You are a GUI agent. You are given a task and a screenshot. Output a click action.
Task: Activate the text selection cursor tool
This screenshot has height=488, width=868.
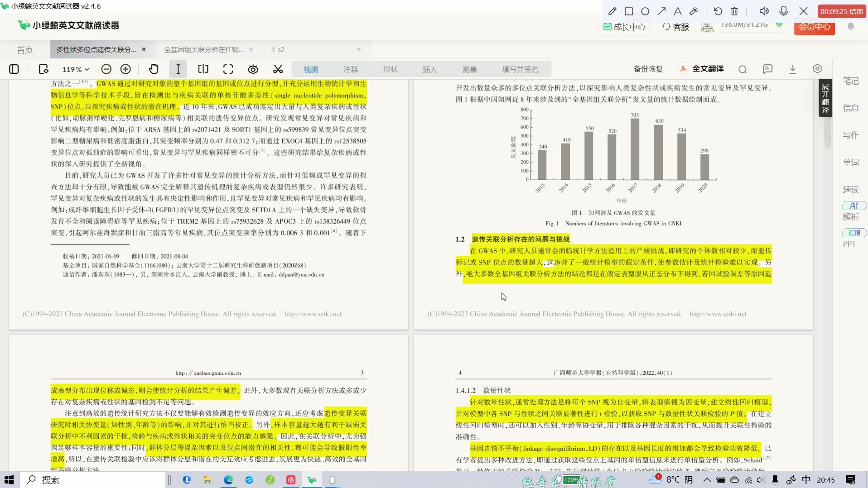[x=178, y=69]
